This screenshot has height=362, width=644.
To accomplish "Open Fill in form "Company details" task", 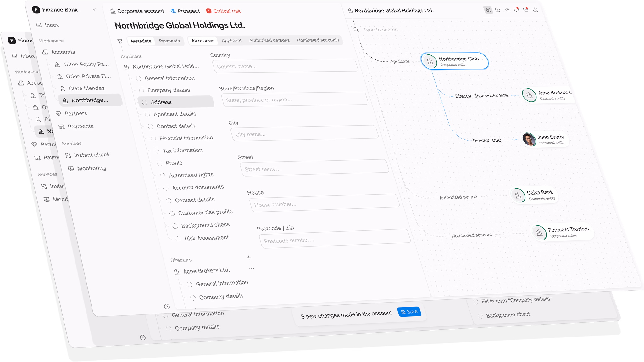I will pyautogui.click(x=513, y=300).
